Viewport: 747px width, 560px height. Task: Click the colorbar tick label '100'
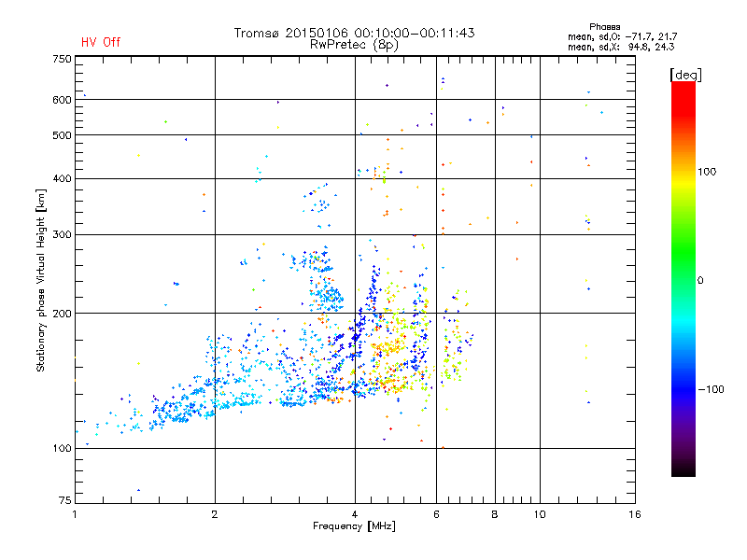(707, 172)
